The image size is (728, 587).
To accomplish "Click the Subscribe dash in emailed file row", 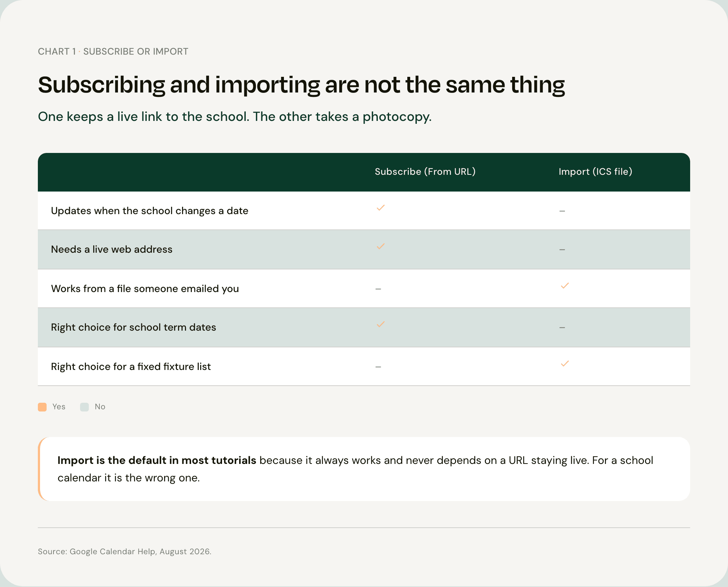I will click(x=378, y=289).
